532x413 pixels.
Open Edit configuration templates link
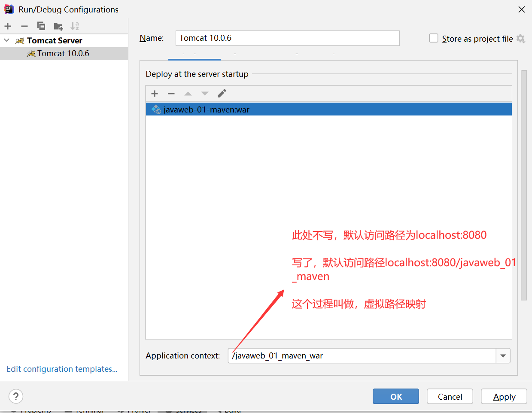62,369
